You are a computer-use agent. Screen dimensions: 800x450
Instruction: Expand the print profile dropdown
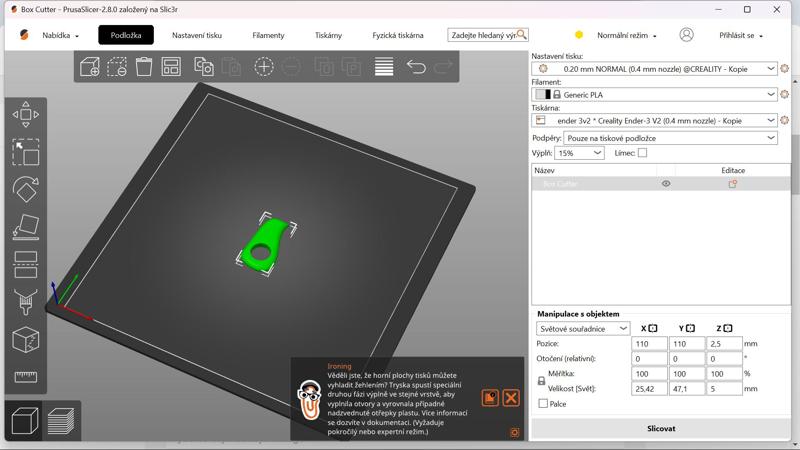[x=771, y=68]
